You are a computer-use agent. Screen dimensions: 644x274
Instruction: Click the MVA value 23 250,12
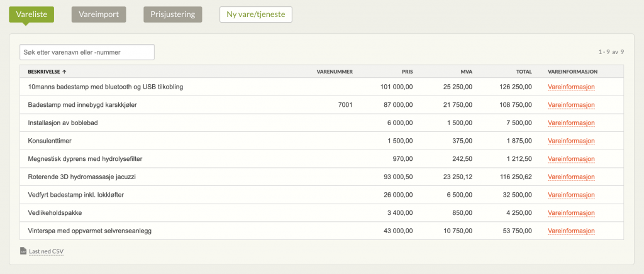tap(458, 177)
